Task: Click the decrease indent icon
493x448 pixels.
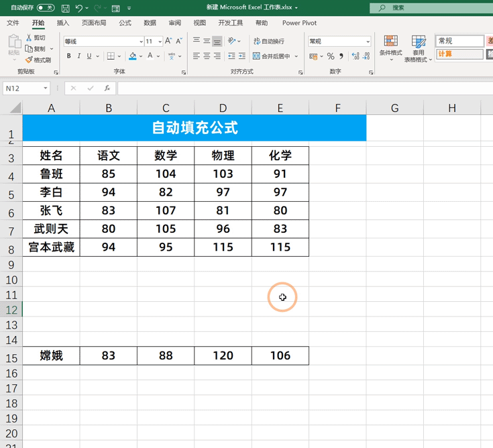Action: [x=231, y=56]
